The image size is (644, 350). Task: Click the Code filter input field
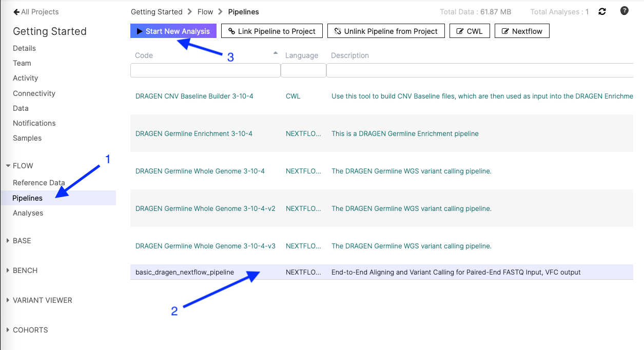coord(205,70)
